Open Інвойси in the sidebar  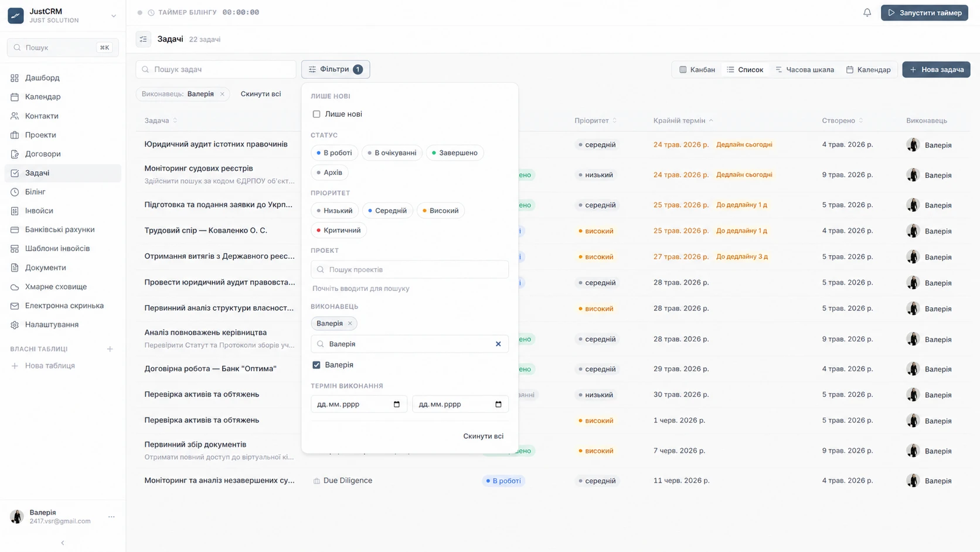click(63, 211)
